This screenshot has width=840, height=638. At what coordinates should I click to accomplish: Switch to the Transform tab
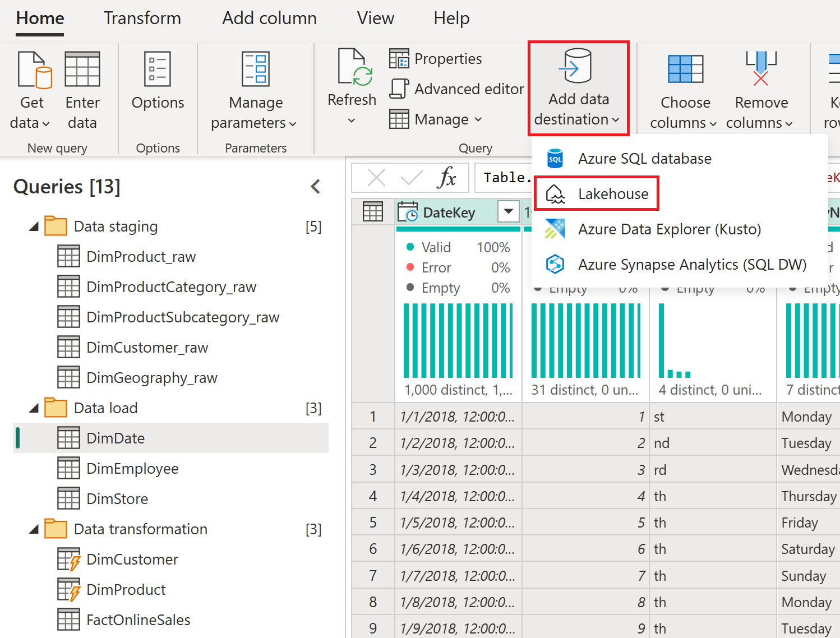click(142, 19)
